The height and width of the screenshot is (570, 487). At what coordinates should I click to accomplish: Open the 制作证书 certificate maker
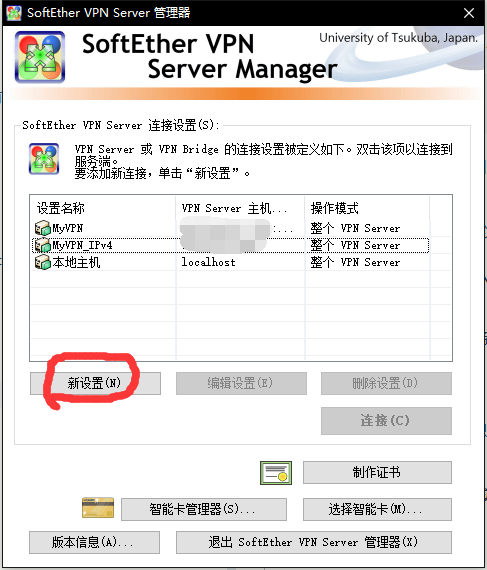pos(377,473)
